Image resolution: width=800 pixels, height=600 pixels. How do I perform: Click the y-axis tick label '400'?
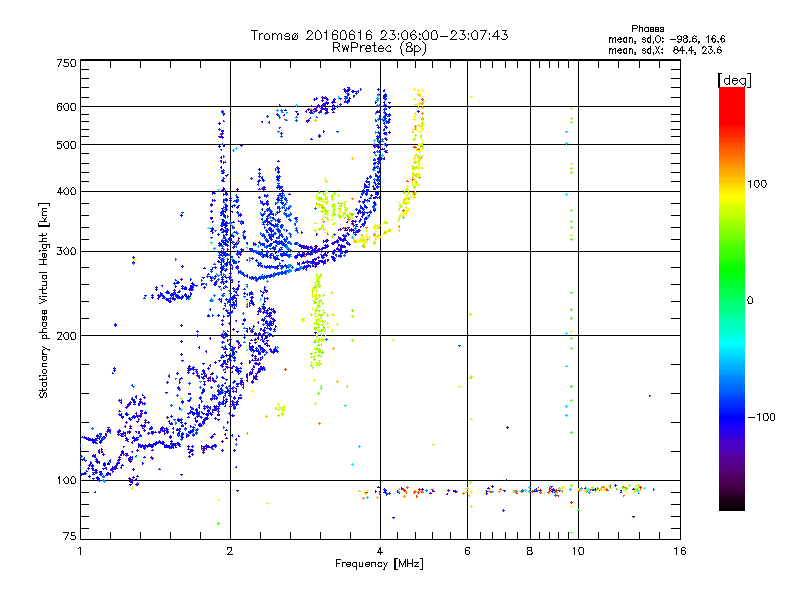pyautogui.click(x=67, y=192)
